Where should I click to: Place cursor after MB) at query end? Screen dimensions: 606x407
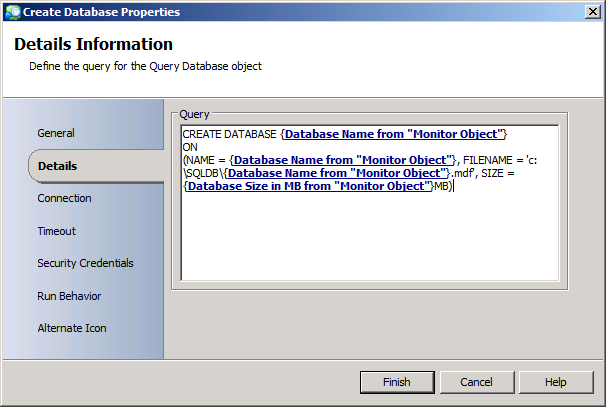pos(453,185)
